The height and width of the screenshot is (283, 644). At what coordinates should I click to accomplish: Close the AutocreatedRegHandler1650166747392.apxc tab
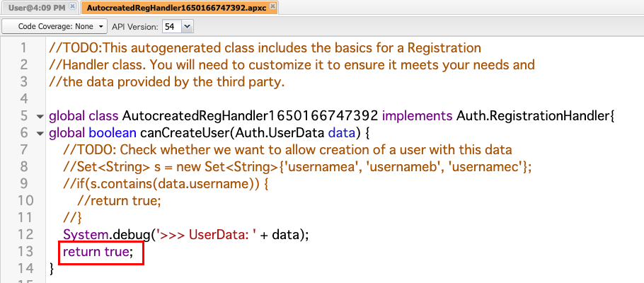(273, 7)
